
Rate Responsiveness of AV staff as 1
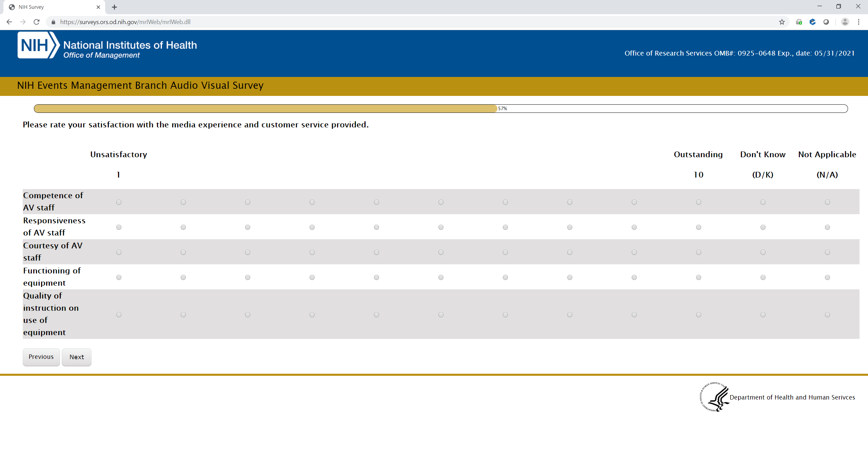119,227
